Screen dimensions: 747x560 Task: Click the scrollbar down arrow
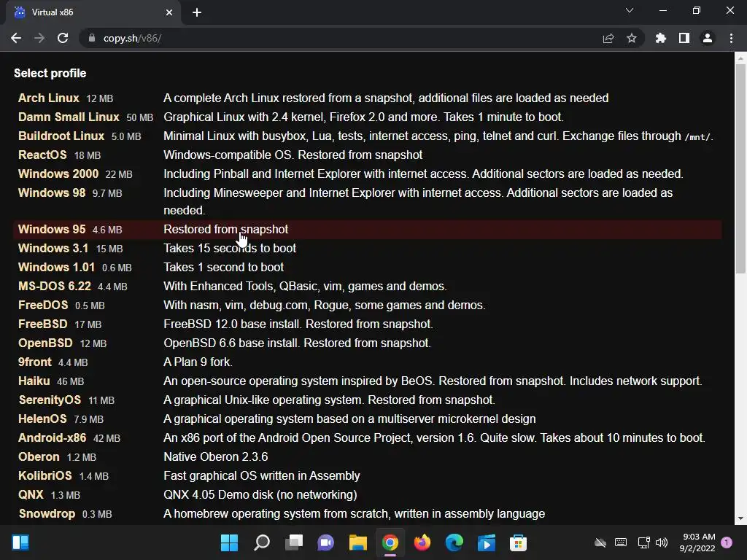click(740, 519)
